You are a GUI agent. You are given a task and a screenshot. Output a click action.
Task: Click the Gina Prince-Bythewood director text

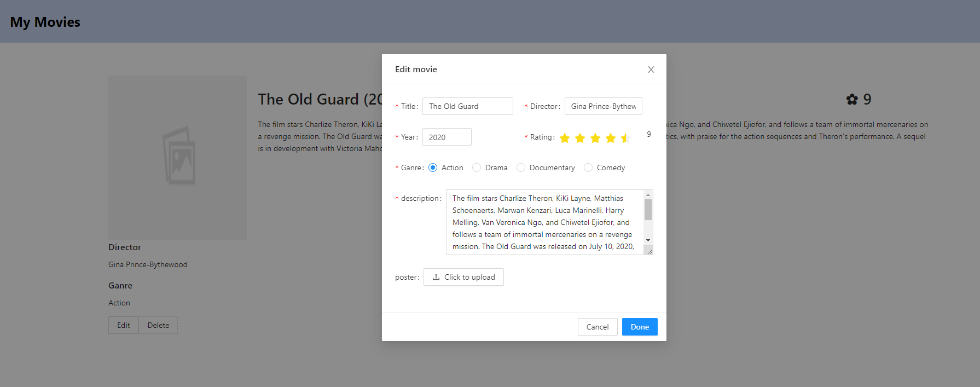pos(148,264)
